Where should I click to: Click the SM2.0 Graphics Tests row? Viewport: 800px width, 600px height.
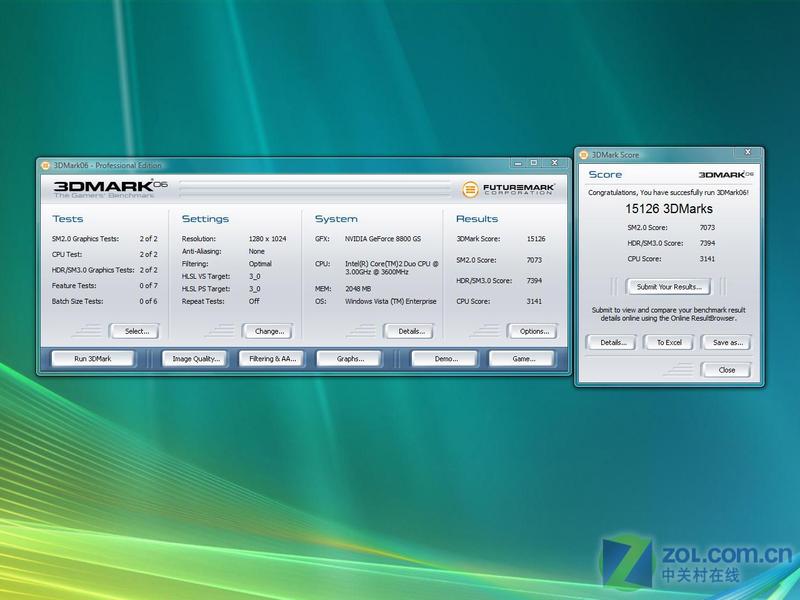click(105, 239)
